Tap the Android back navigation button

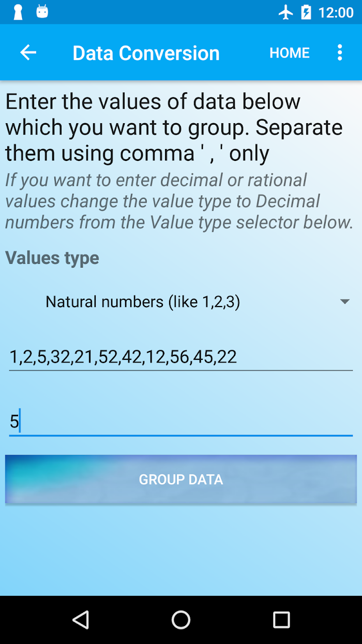tap(80, 620)
